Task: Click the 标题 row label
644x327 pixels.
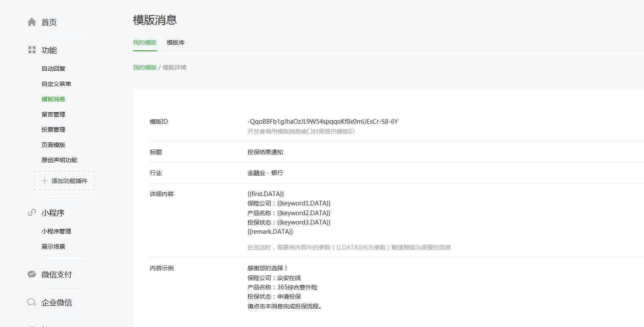Action: 156,152
